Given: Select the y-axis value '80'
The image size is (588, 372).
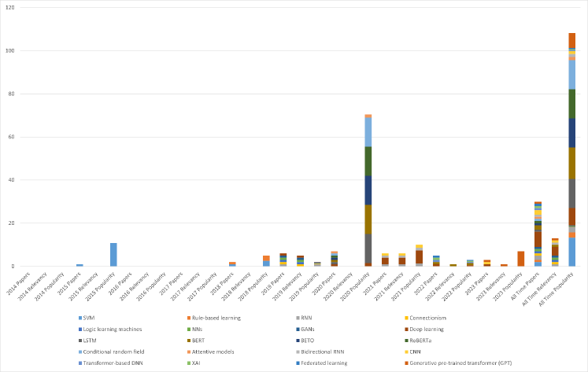Looking at the screenshot, I should [12, 94].
